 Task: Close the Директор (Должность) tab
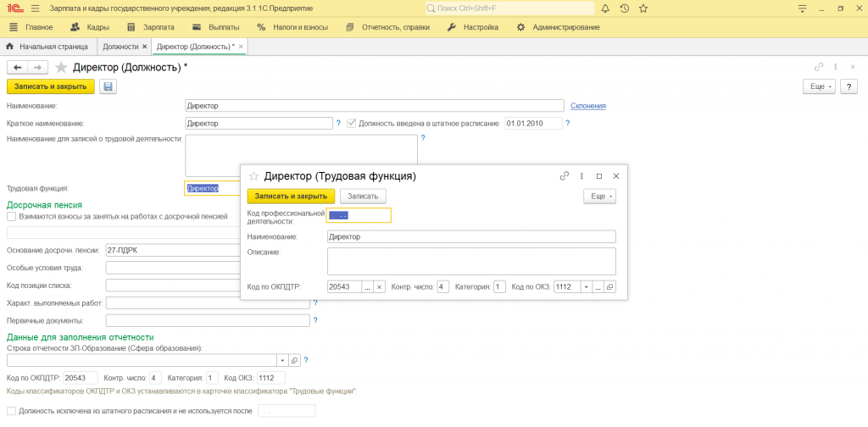tap(241, 47)
